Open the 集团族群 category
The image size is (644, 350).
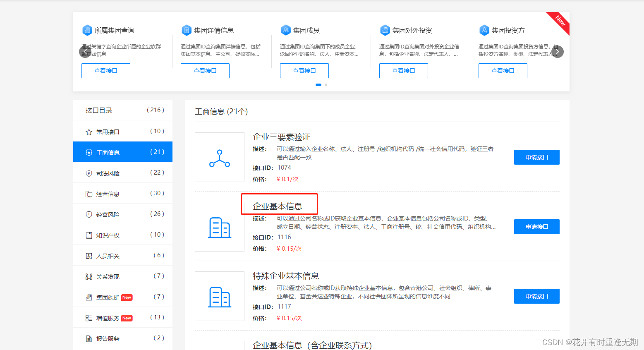coord(123,297)
